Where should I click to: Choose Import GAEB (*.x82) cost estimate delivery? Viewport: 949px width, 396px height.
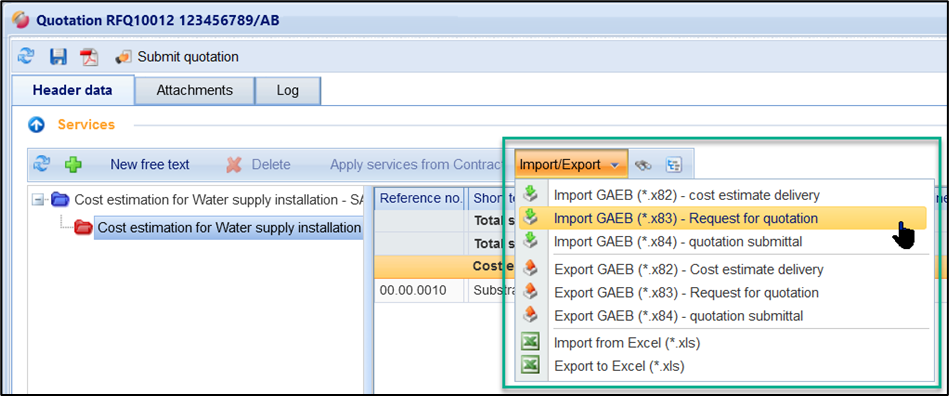(x=687, y=195)
